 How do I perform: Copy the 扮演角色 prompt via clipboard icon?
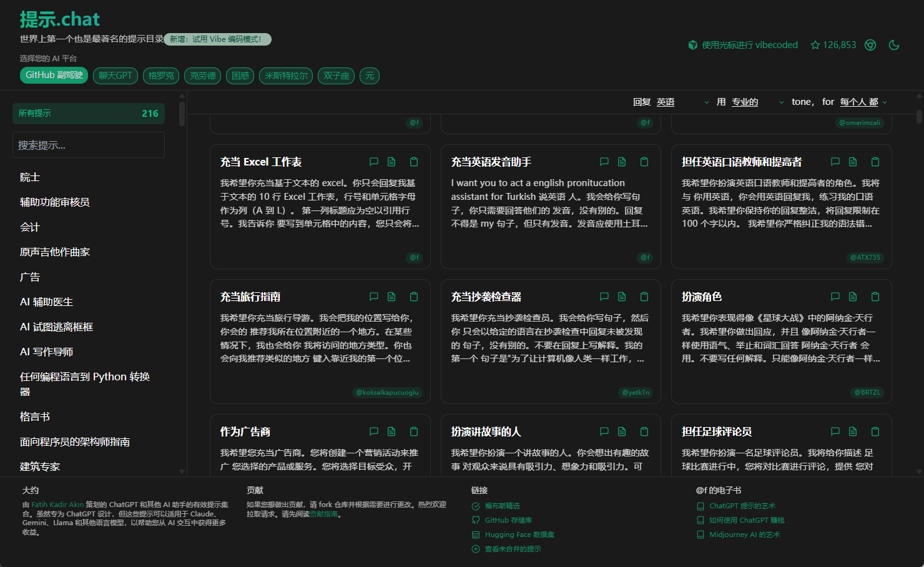[x=875, y=297]
